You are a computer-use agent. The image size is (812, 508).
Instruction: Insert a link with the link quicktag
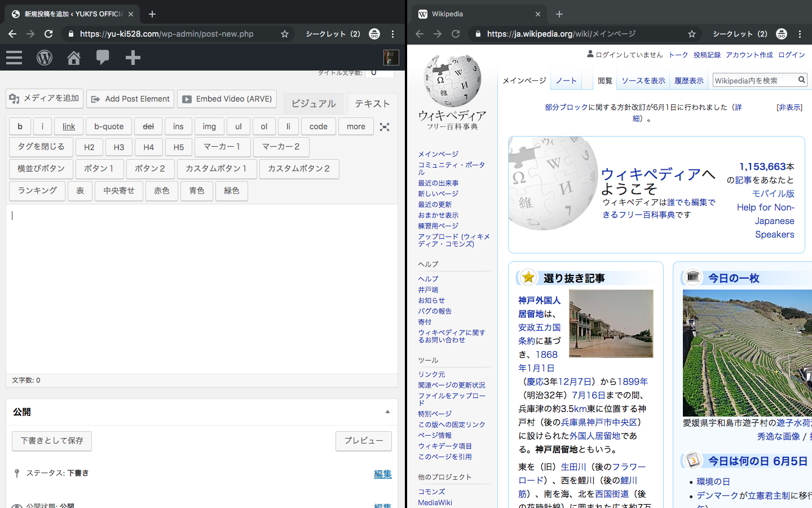tap(69, 126)
